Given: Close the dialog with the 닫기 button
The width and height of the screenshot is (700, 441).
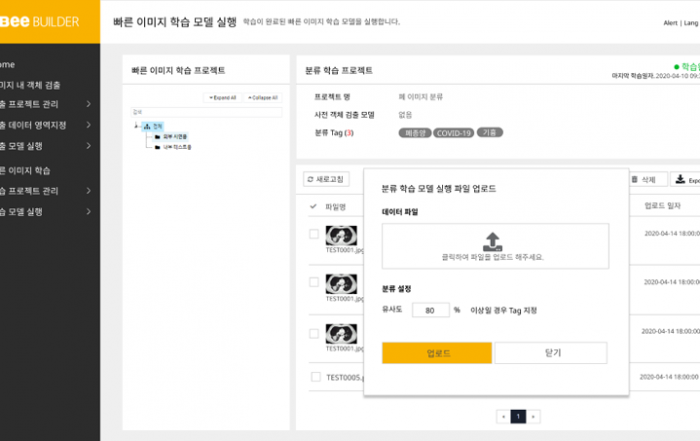Looking at the screenshot, I should click(x=551, y=353).
